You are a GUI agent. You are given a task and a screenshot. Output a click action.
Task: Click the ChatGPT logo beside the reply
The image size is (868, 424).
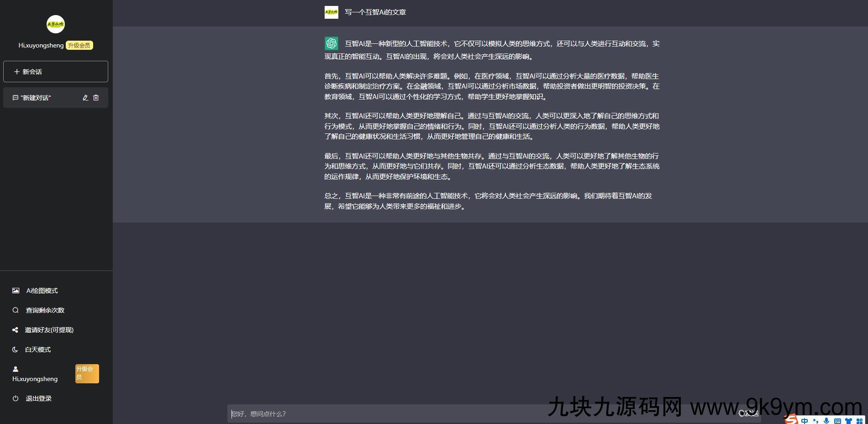point(331,43)
